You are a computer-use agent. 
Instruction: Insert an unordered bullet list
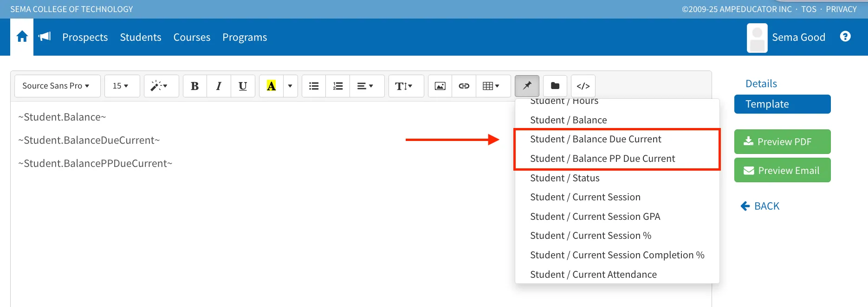pyautogui.click(x=314, y=86)
